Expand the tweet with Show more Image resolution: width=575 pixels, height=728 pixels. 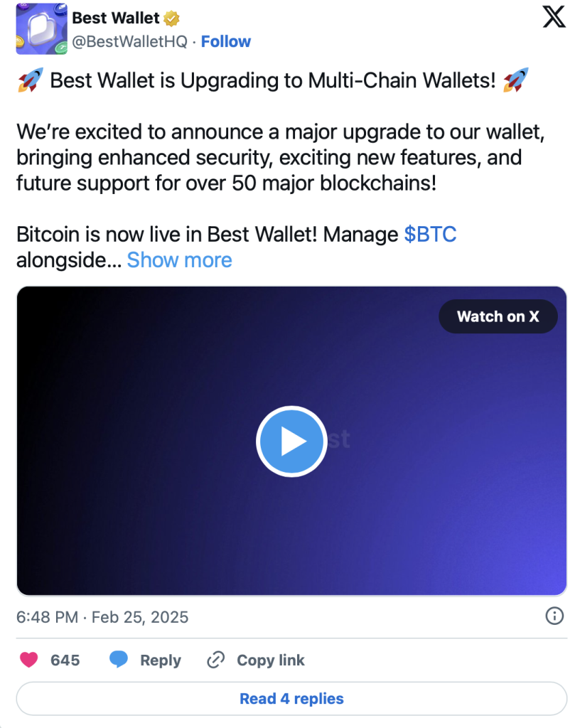pyautogui.click(x=179, y=259)
